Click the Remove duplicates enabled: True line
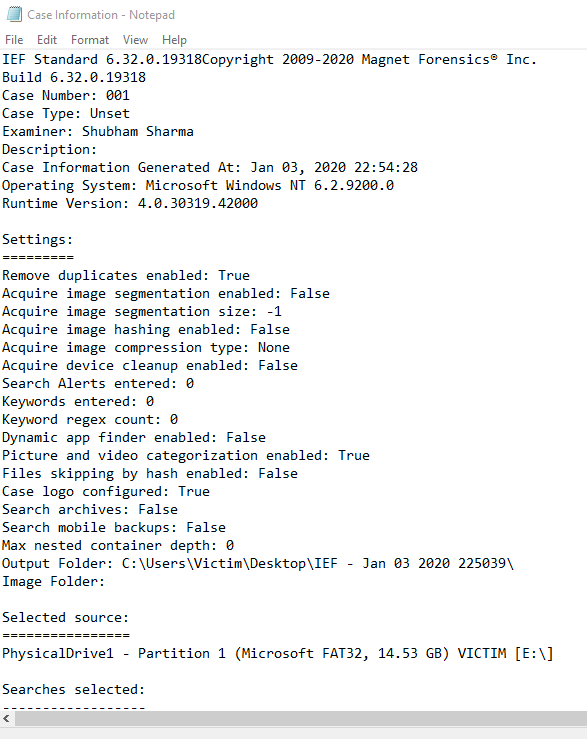The image size is (587, 739). (x=126, y=276)
